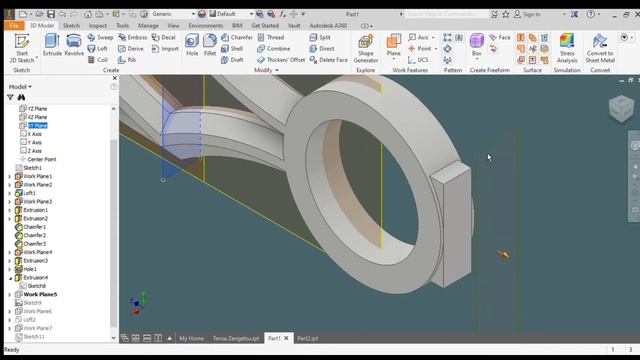Open the My Home document tab
Viewport: 640px width, 360px height.
[x=191, y=338]
